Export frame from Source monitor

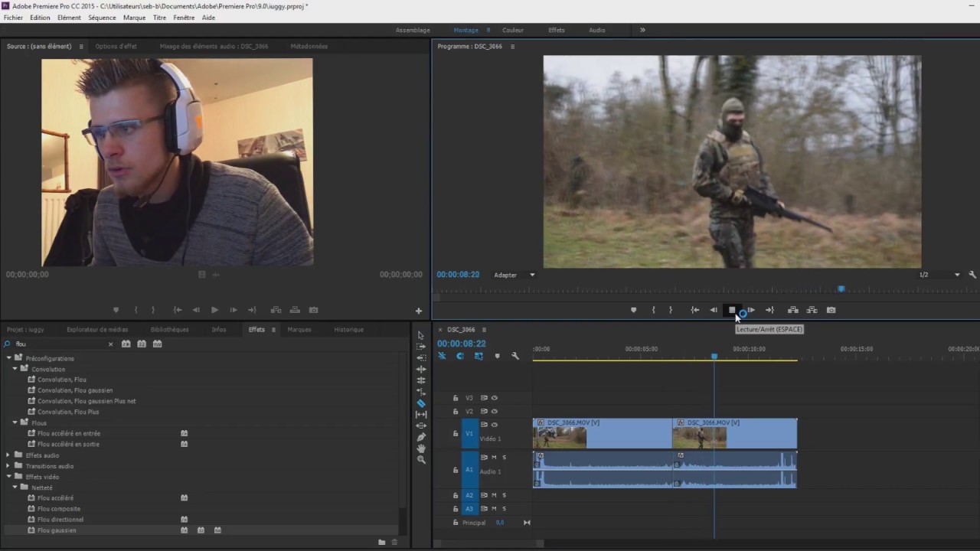point(313,310)
